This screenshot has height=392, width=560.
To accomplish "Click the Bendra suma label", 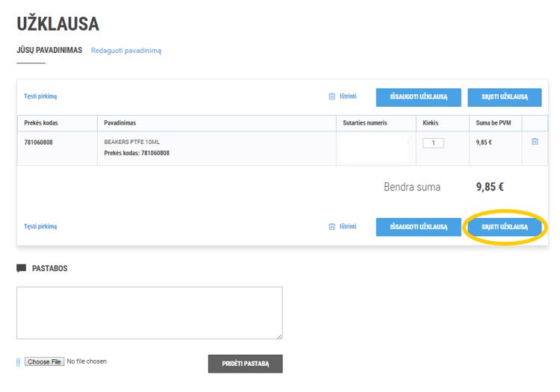I will point(412,187).
